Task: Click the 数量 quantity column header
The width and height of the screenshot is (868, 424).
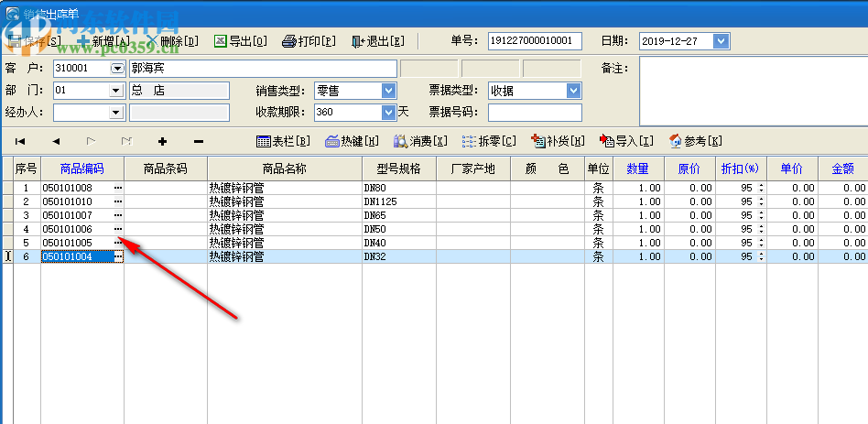Action: 638,169
